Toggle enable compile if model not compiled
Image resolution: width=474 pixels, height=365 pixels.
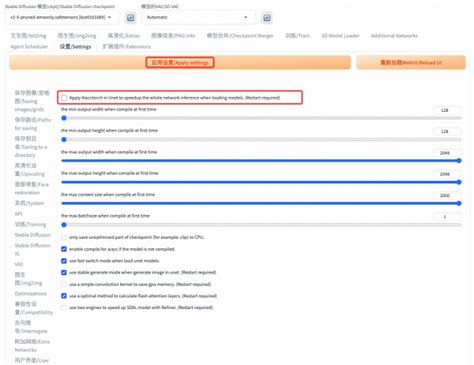point(64,249)
